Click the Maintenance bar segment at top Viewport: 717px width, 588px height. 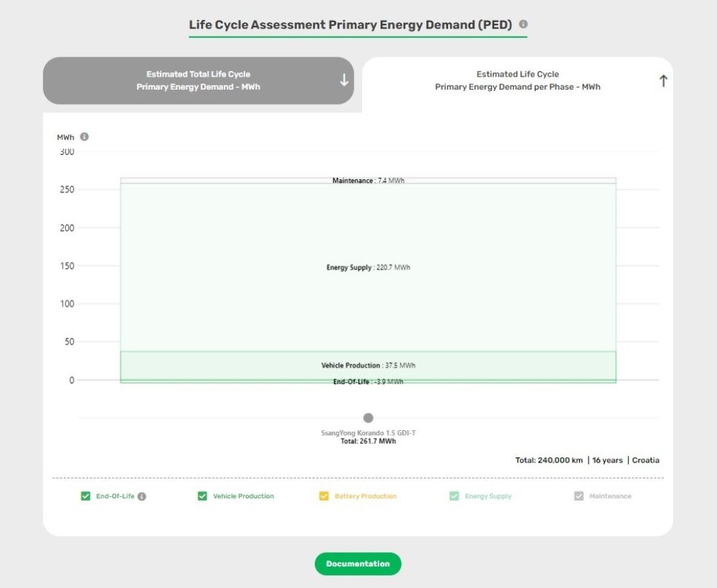coord(368,181)
